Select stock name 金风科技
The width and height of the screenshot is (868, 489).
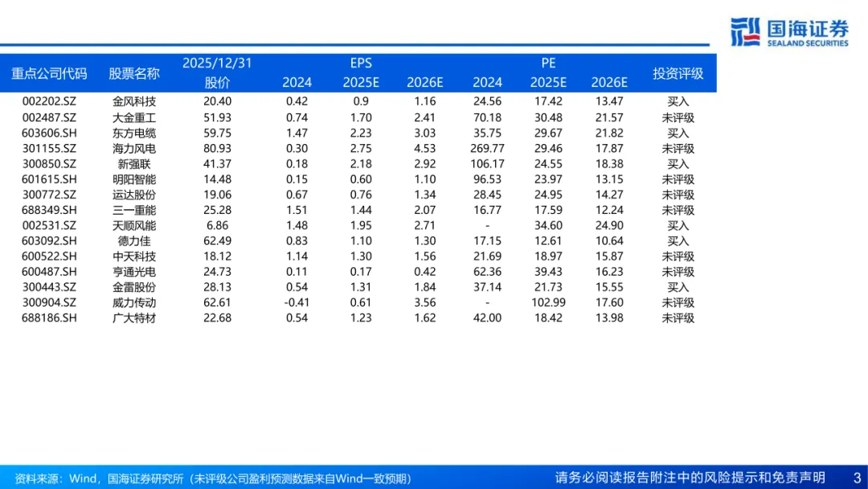tap(134, 101)
